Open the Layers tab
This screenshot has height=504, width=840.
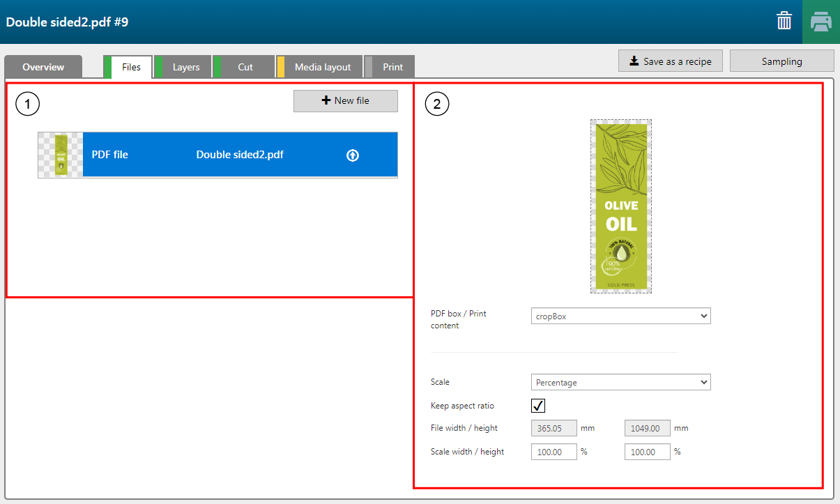(x=185, y=67)
